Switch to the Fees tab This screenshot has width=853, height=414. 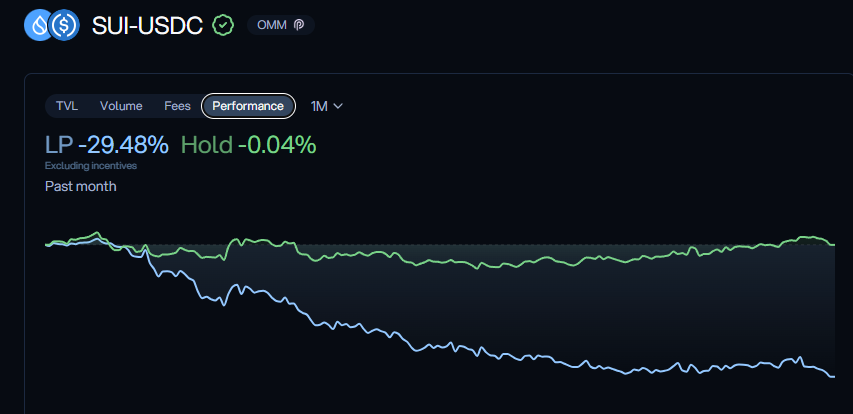tap(177, 106)
